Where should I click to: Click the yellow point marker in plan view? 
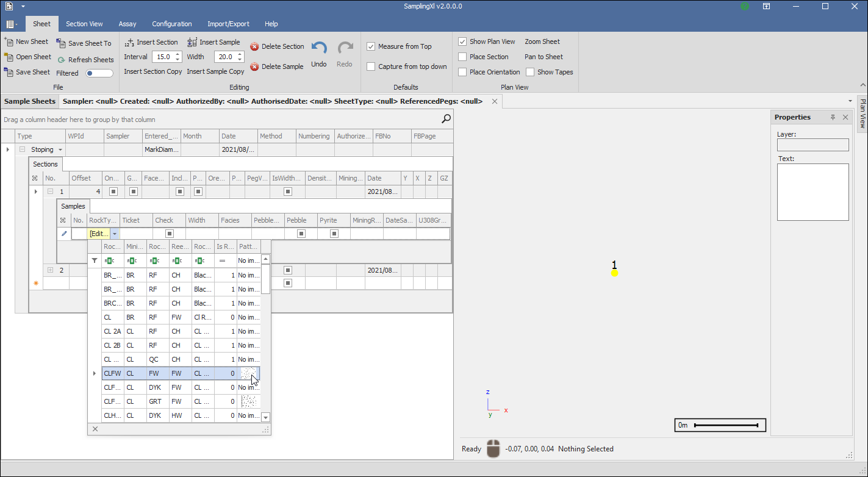(614, 273)
